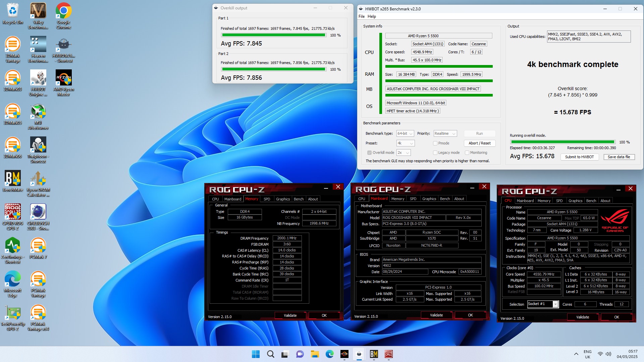The height and width of the screenshot is (362, 644).
Task: Open TechPowerUp GPU-Z desktop icon
Action: [x=13, y=317]
